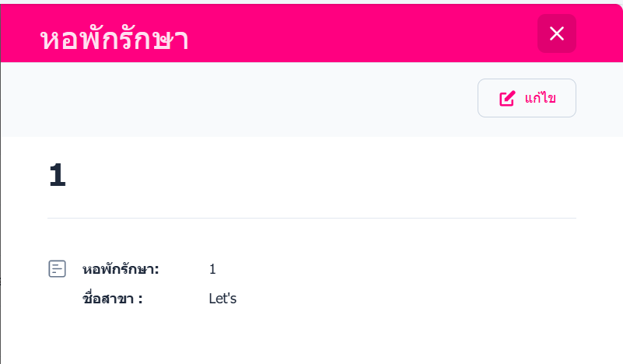Click blank space right of heading 1
623x364 pixels.
click(x=311, y=175)
